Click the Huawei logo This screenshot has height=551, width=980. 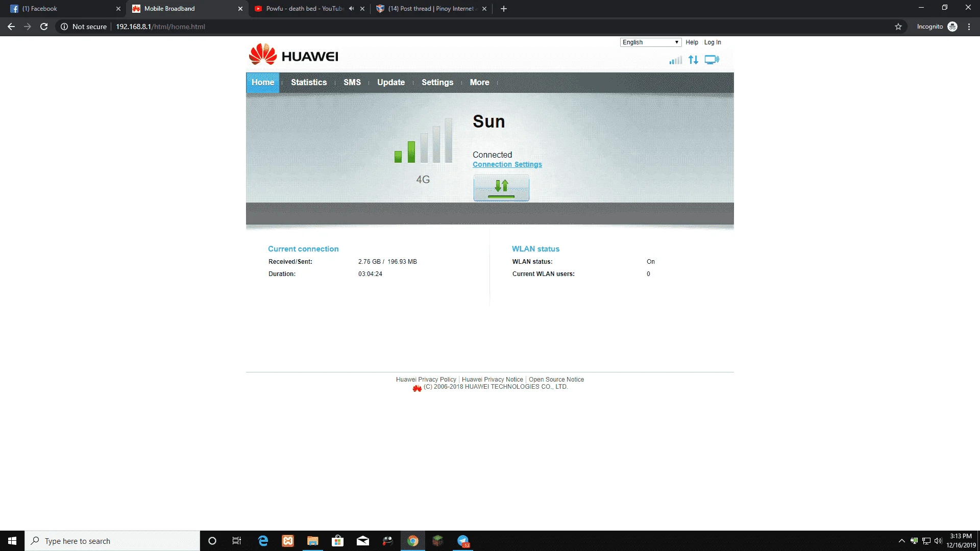293,55
